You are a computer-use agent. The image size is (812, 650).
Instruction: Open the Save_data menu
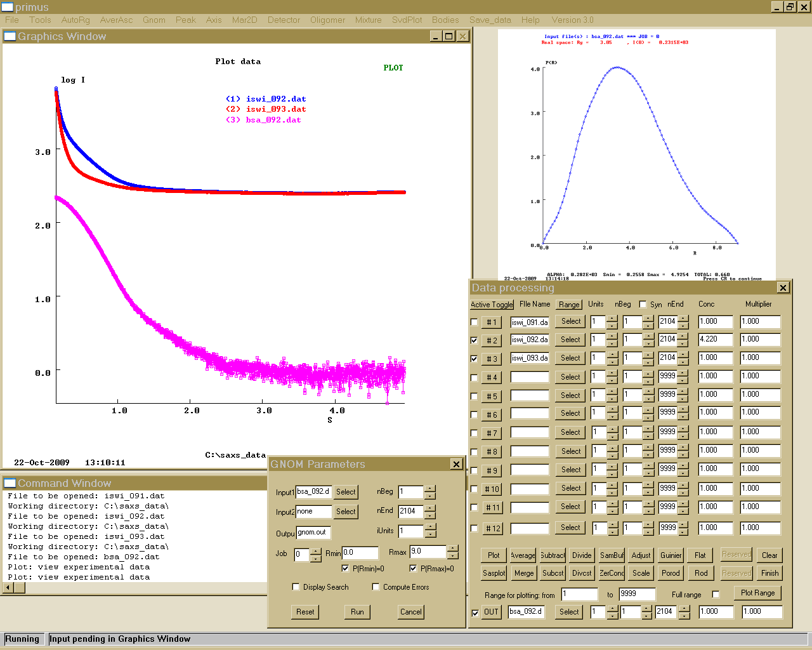coord(490,20)
